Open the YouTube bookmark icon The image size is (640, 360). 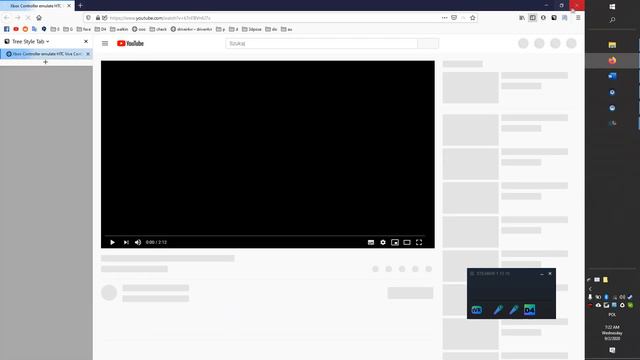[x=16, y=29]
